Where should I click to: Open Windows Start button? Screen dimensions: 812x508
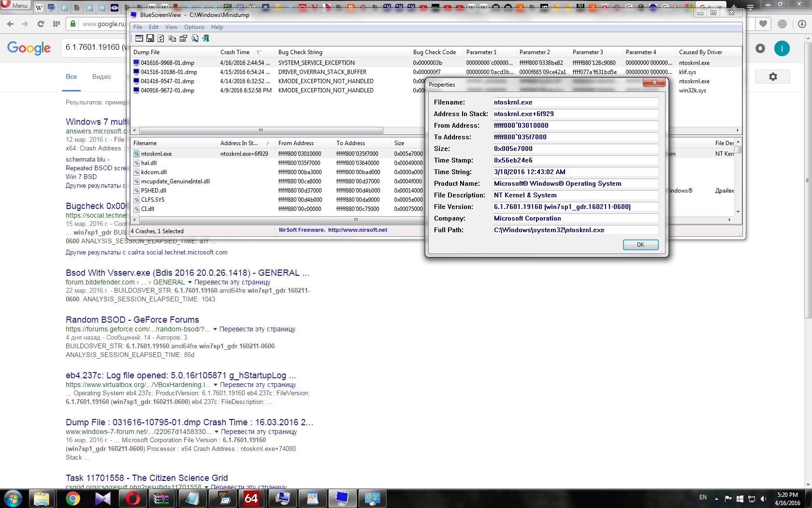(13, 498)
